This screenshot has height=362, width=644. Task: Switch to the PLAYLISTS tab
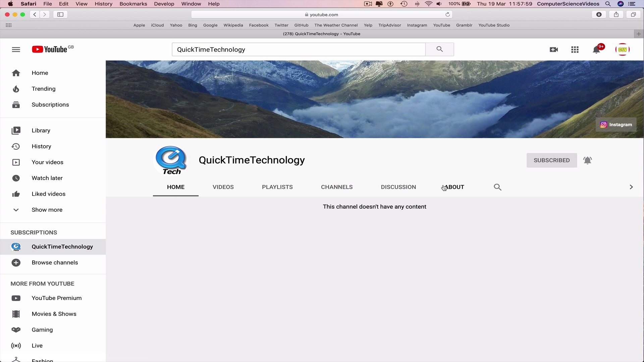click(x=277, y=187)
